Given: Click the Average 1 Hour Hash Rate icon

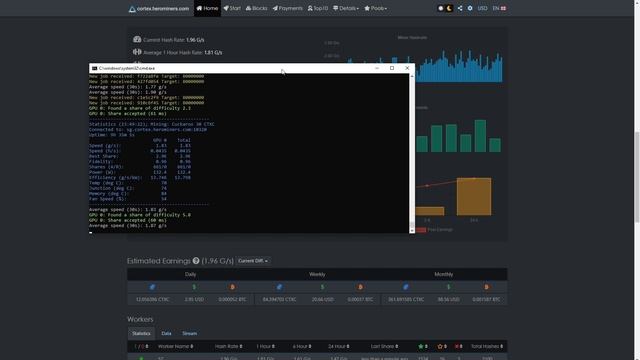Looking at the screenshot, I should 137,52.
